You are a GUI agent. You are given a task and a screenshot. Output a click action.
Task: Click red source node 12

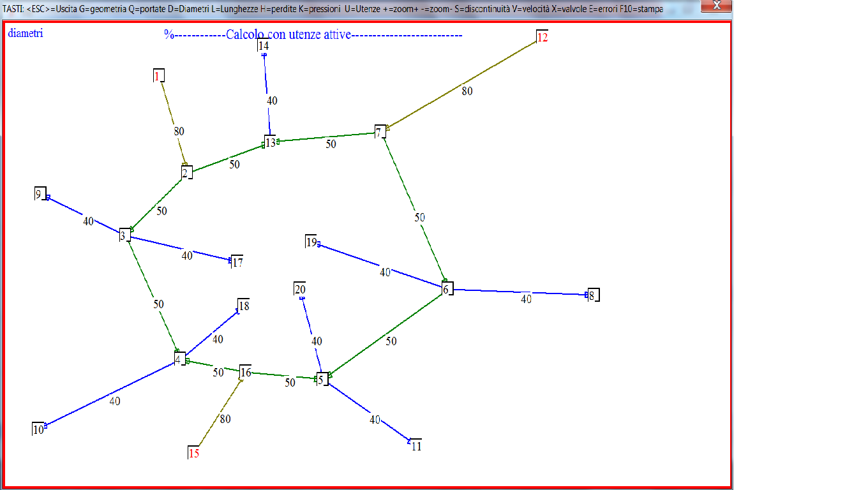(542, 37)
